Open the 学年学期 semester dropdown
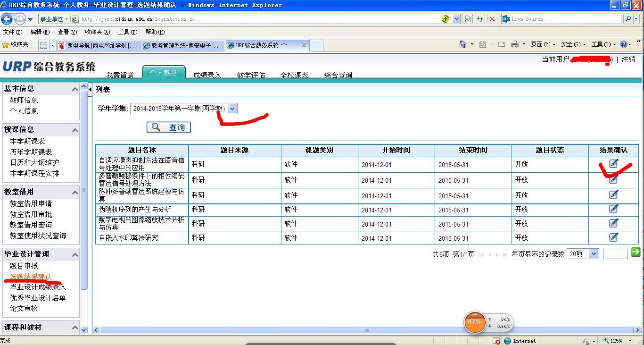The width and height of the screenshot is (644, 345). point(232,109)
